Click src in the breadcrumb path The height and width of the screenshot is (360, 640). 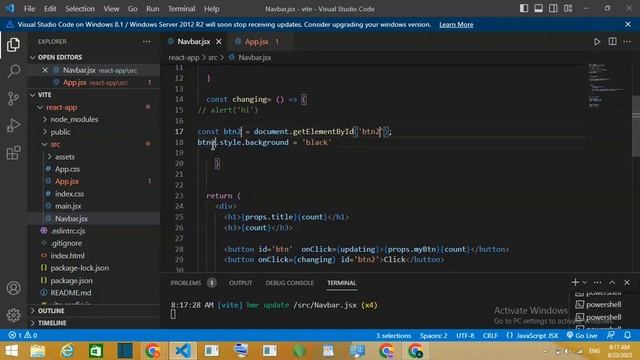point(213,58)
